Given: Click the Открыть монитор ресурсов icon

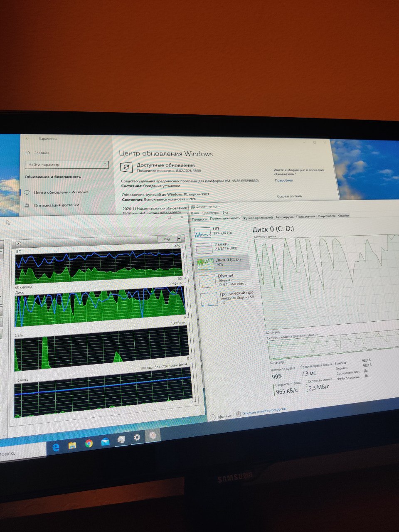Looking at the screenshot, I should click(239, 414).
